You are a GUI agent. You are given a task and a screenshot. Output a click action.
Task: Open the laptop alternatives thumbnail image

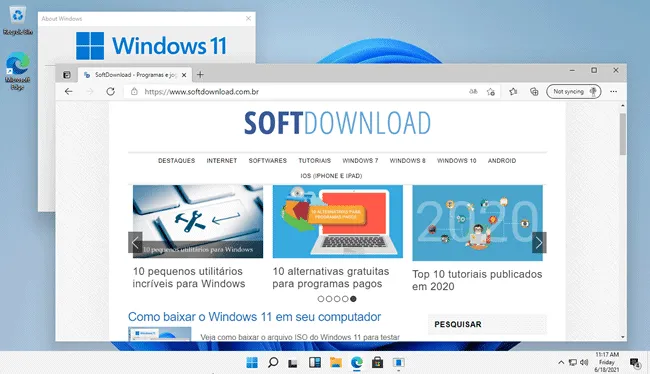[337, 221]
